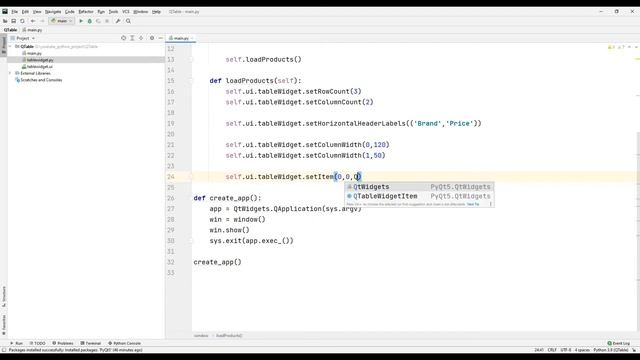Open the Help menu

click(156, 12)
